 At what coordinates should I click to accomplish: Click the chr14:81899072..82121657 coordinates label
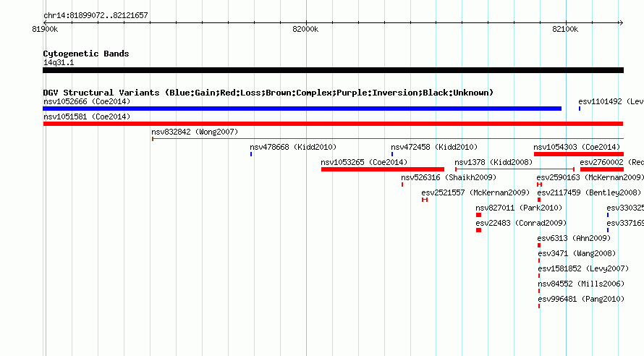96,15
